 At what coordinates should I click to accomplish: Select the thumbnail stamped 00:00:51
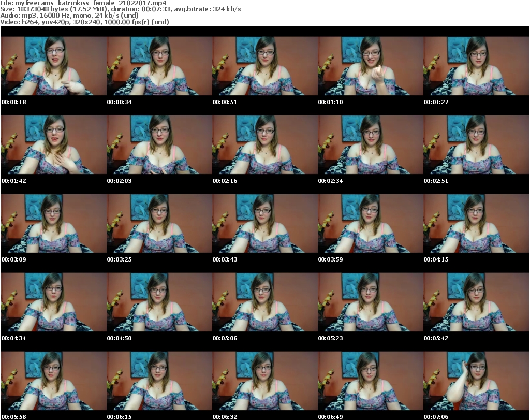tap(265, 66)
